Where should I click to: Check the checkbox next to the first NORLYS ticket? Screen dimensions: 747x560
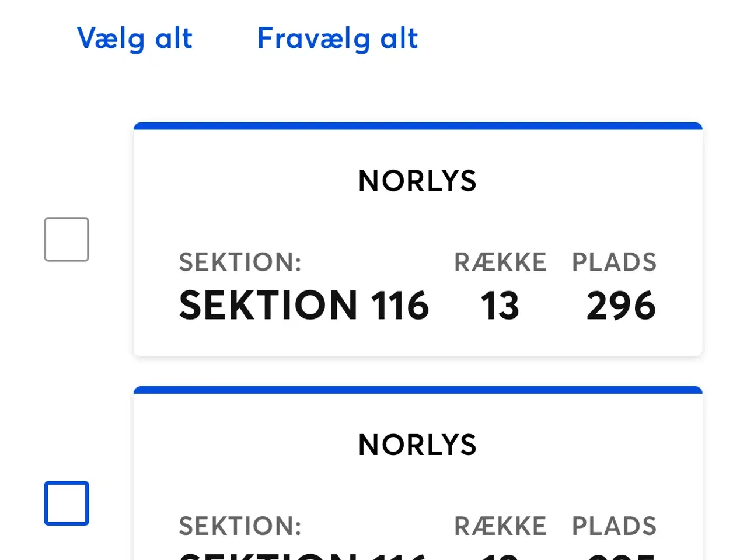66,239
